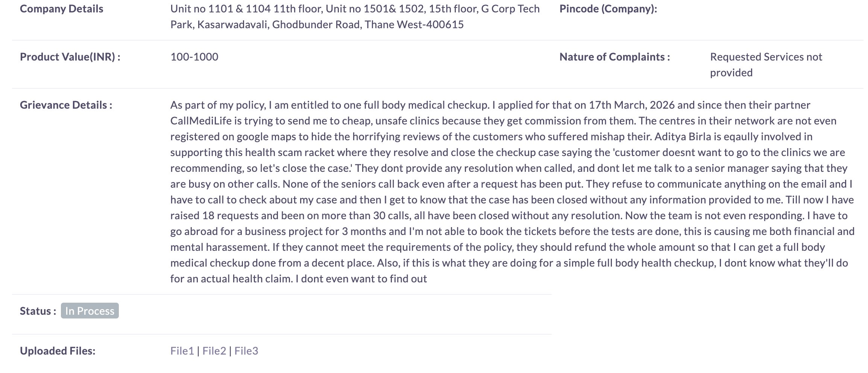Screen dimensions: 868x373
Task: Click the 100-1000 product value
Action: click(194, 57)
